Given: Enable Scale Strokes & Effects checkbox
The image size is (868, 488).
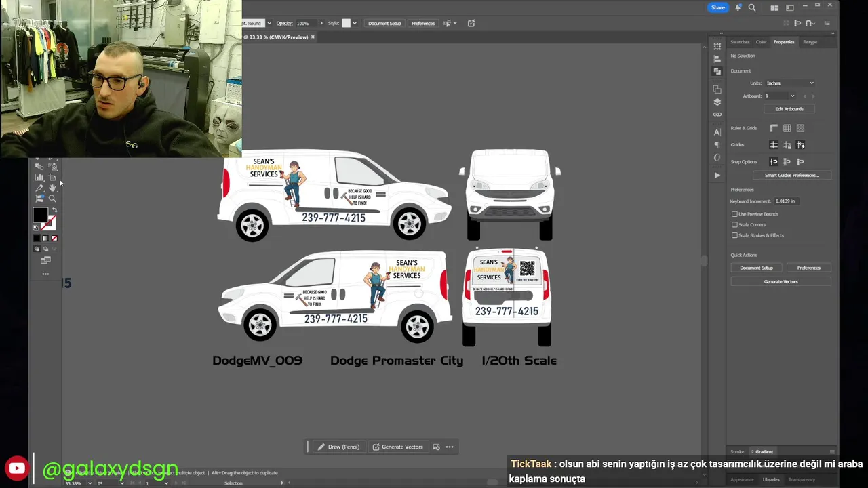Looking at the screenshot, I should point(734,235).
